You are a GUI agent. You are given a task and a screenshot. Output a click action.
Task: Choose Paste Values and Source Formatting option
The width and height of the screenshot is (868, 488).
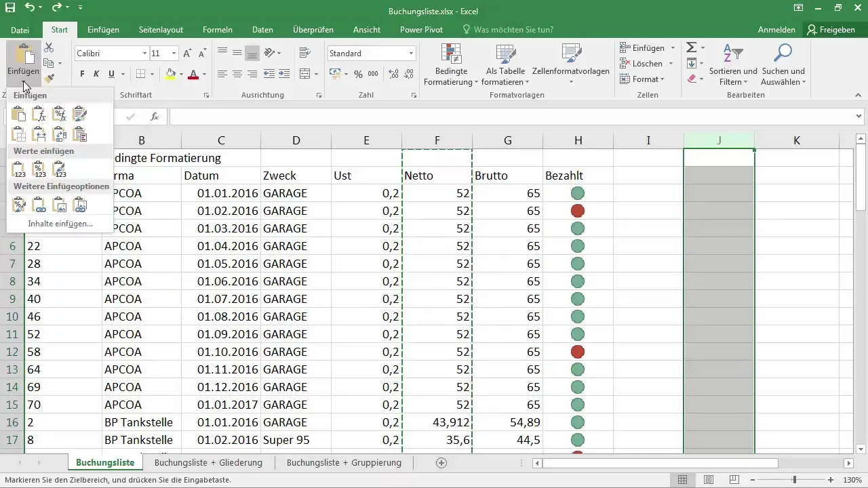point(60,169)
